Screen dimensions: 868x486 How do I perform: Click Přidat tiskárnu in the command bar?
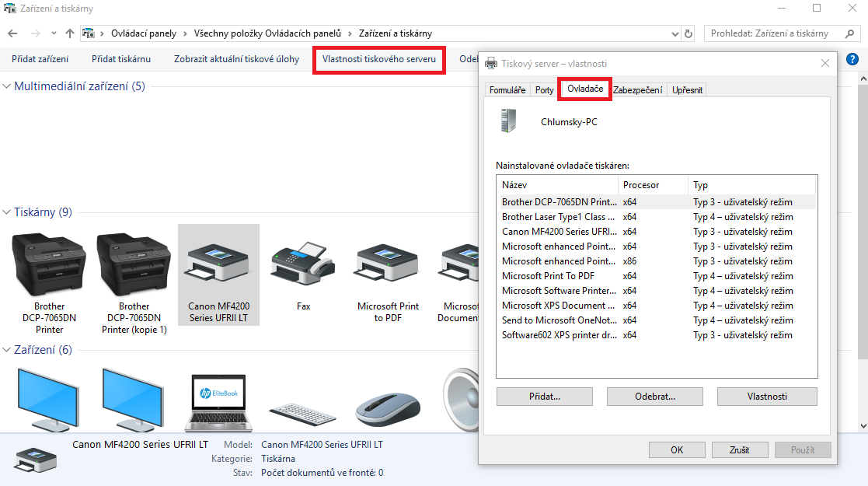click(x=121, y=59)
